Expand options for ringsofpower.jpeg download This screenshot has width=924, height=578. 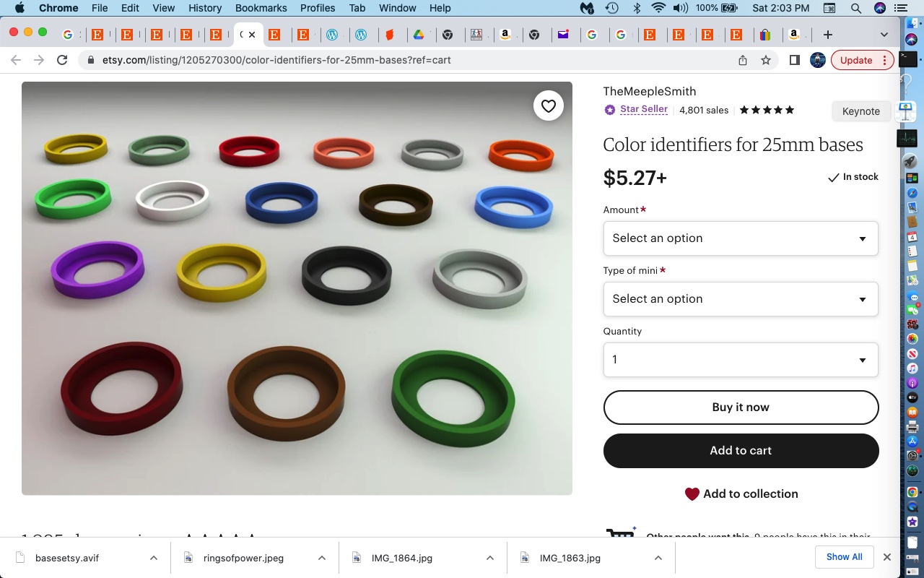322,558
